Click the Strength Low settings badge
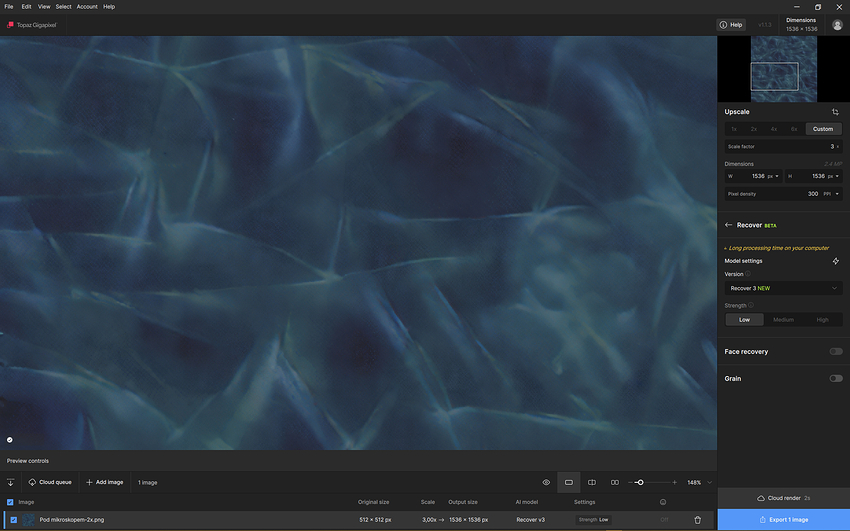 (593, 520)
